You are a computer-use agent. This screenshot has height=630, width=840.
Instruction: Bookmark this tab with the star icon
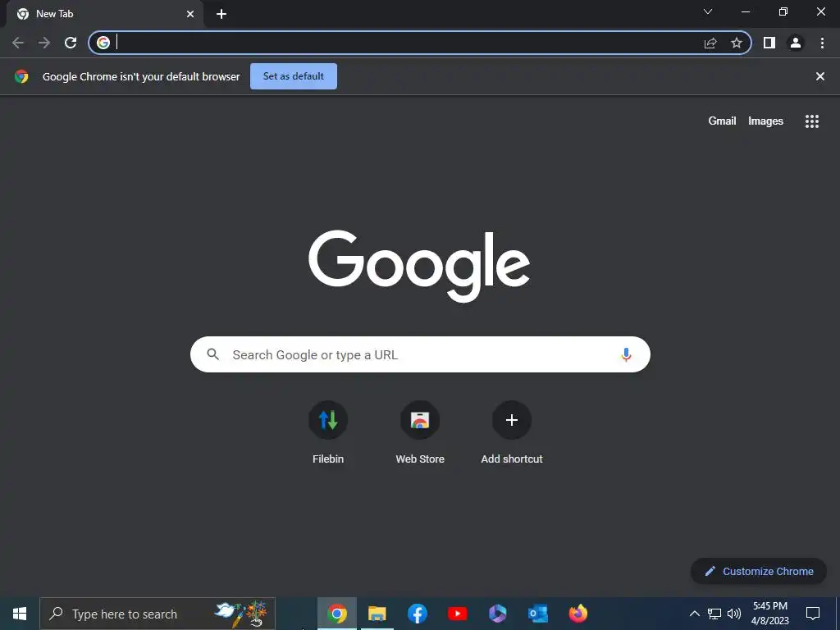point(737,43)
